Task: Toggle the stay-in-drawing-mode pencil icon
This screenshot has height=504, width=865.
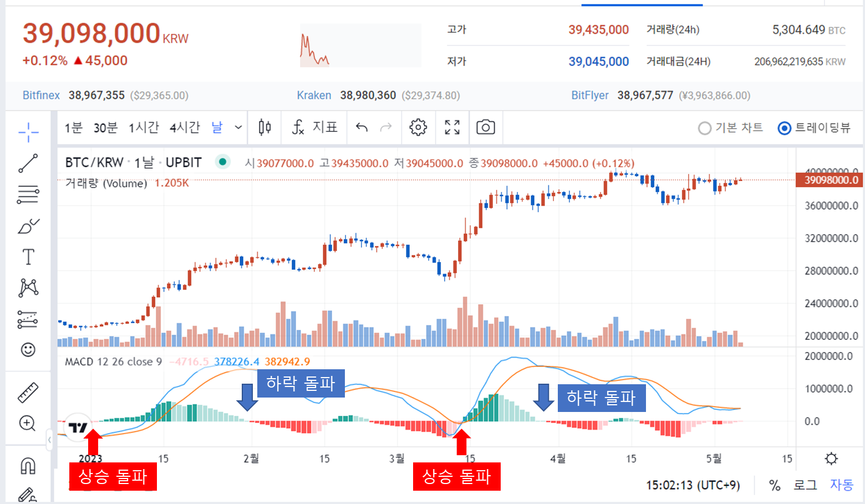Action: coord(27,495)
